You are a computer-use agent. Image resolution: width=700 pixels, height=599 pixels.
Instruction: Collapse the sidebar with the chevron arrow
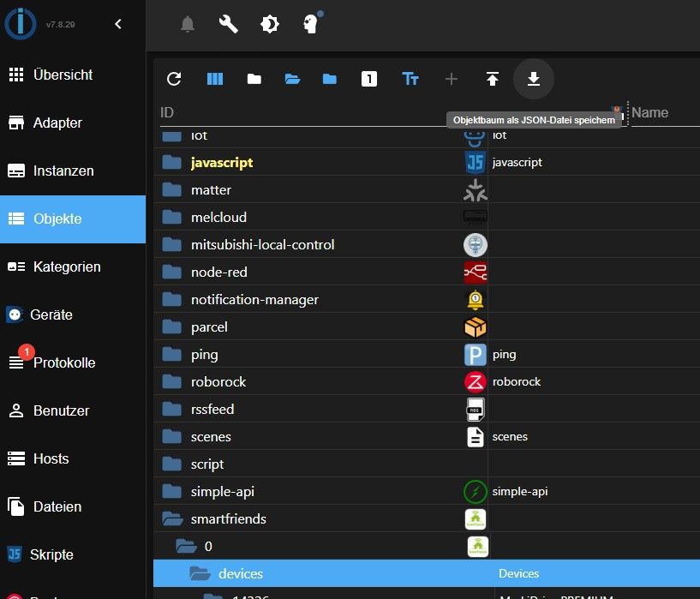pos(118,24)
